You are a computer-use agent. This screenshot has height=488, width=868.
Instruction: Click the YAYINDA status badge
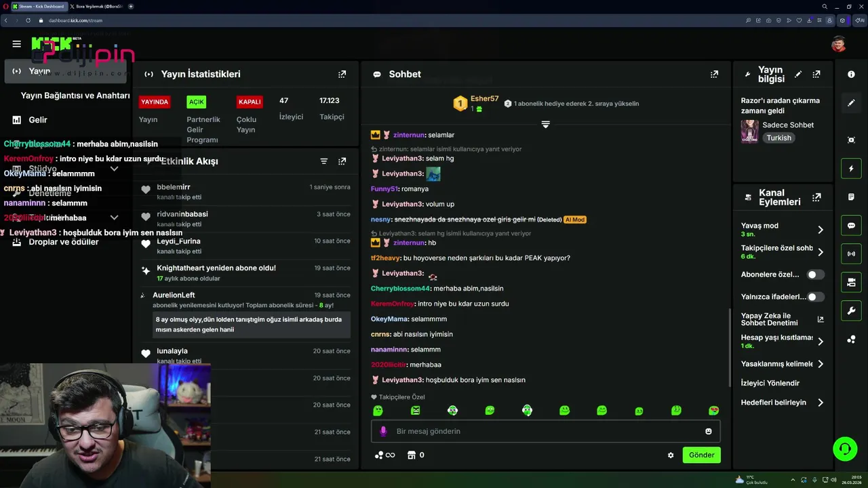click(x=155, y=102)
